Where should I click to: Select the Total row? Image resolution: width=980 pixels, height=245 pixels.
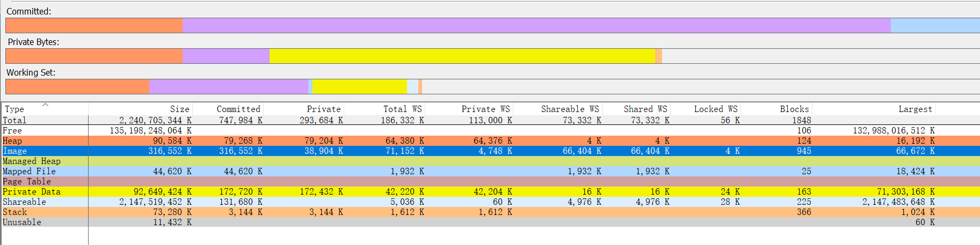click(x=490, y=120)
